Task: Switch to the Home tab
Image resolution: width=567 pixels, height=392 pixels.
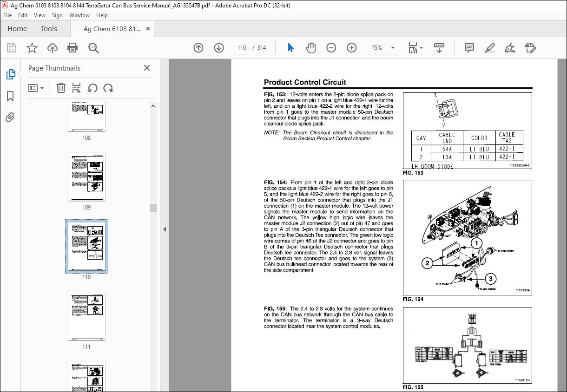Action: [17, 29]
